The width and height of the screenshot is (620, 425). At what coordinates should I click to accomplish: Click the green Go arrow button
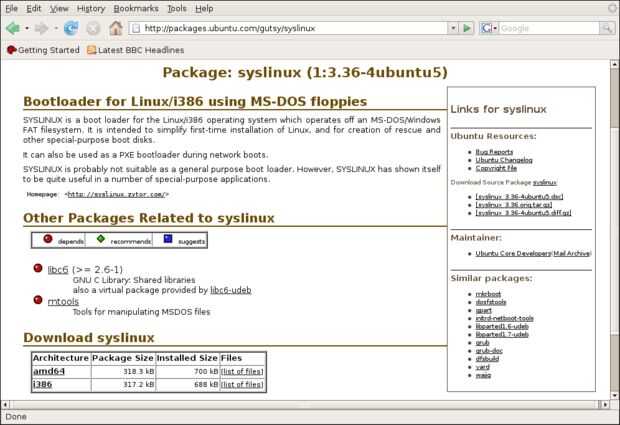pos(467,28)
